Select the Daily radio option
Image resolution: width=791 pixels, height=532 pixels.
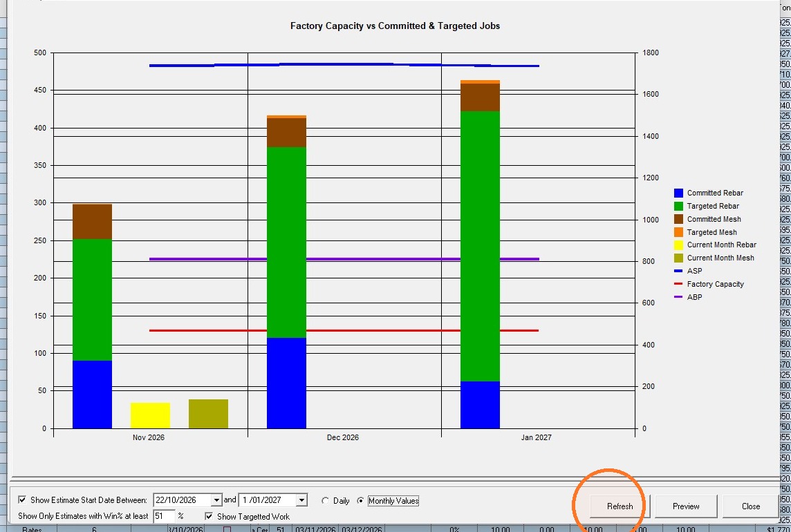click(x=326, y=501)
